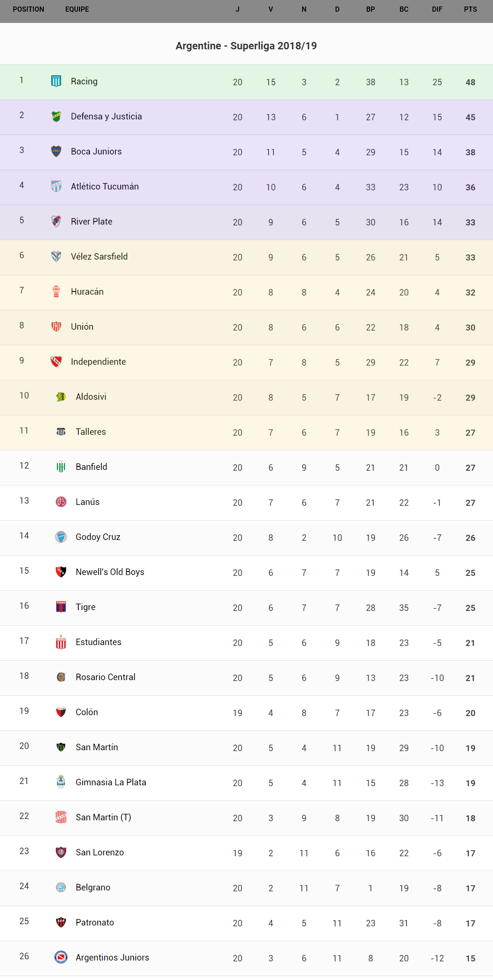Click the Argentinos Juniors crest icon
Screen dimensions: 493x980
[61, 957]
